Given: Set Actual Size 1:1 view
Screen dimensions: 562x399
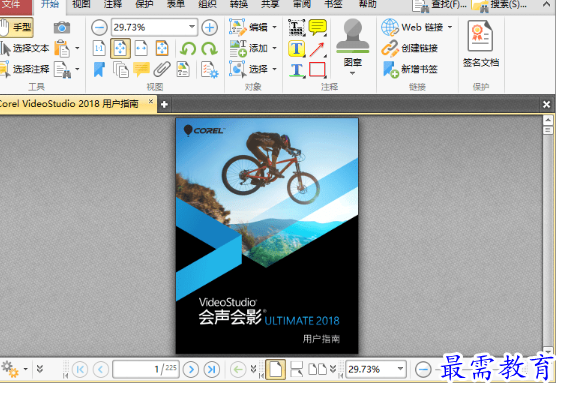Looking at the screenshot, I should coord(99,48).
